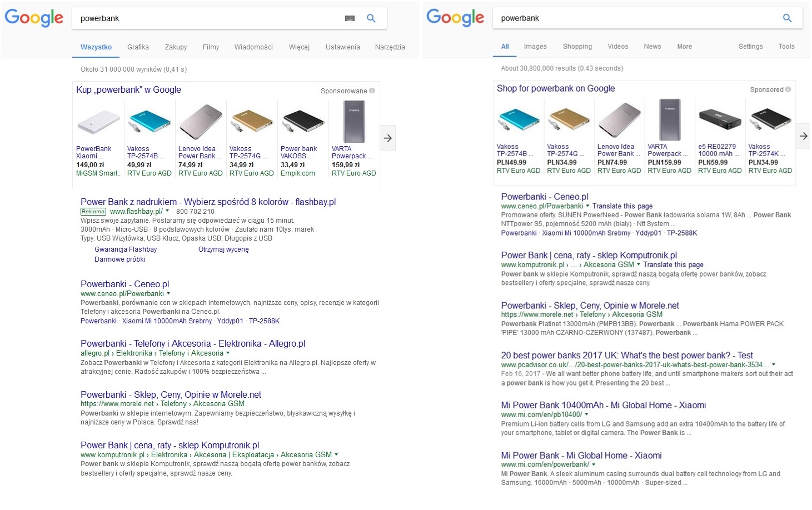Viewport: 812px width, 510px height.
Task: Open the 159,99 zł VARTA Powerpack product image
Action: (x=354, y=122)
